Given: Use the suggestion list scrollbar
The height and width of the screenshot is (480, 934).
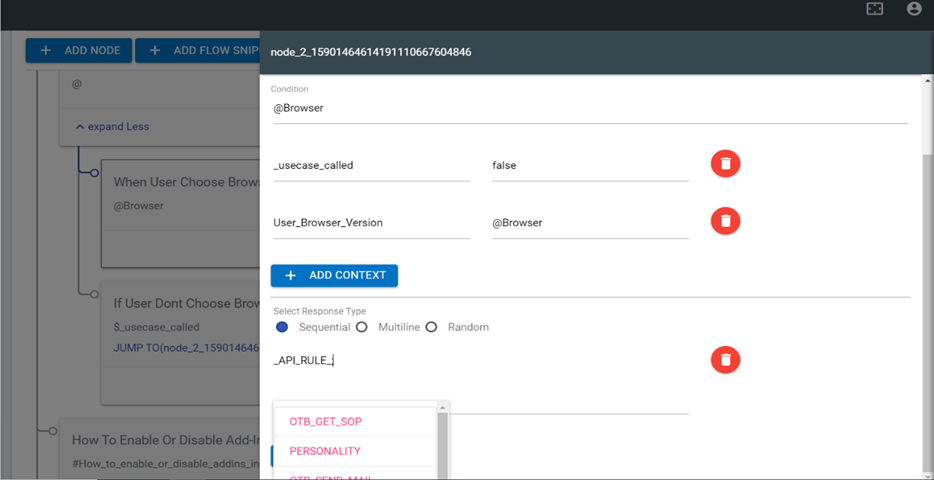Looking at the screenshot, I should (x=443, y=444).
